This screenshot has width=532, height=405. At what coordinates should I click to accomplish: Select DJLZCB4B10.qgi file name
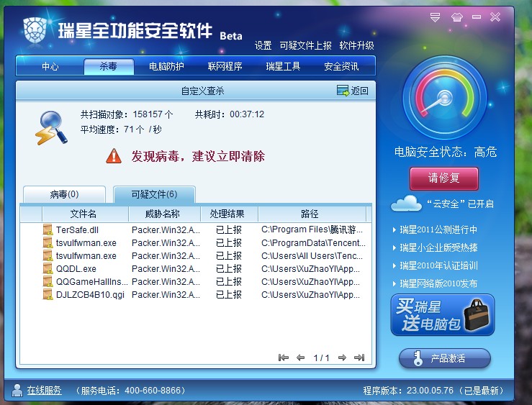pos(90,294)
